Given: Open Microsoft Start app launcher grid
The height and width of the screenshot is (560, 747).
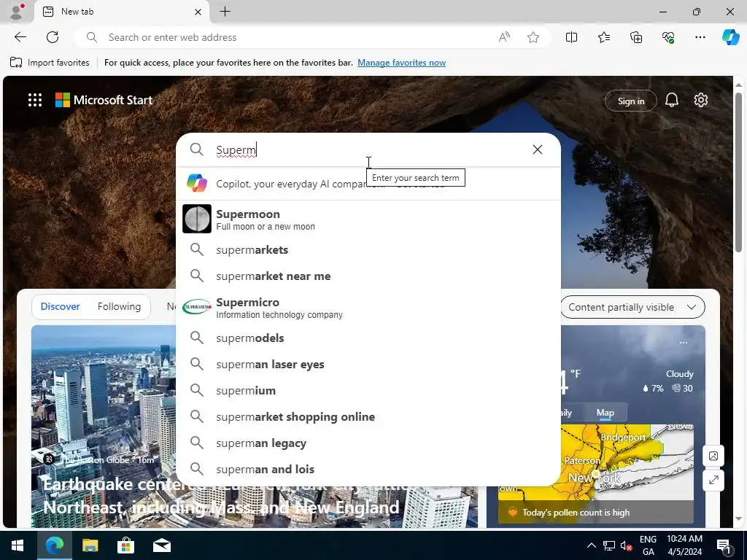Looking at the screenshot, I should [35, 100].
